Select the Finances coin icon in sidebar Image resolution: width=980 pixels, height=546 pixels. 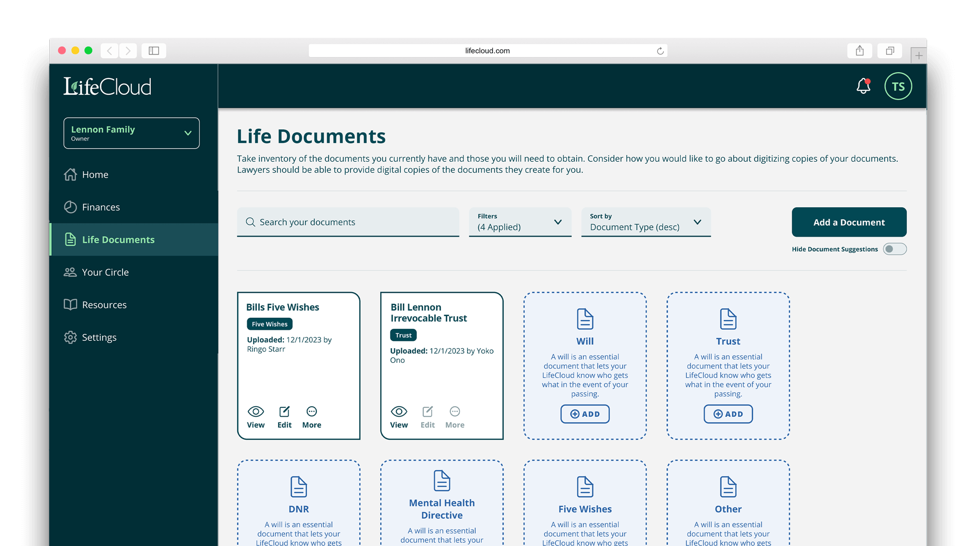click(71, 207)
